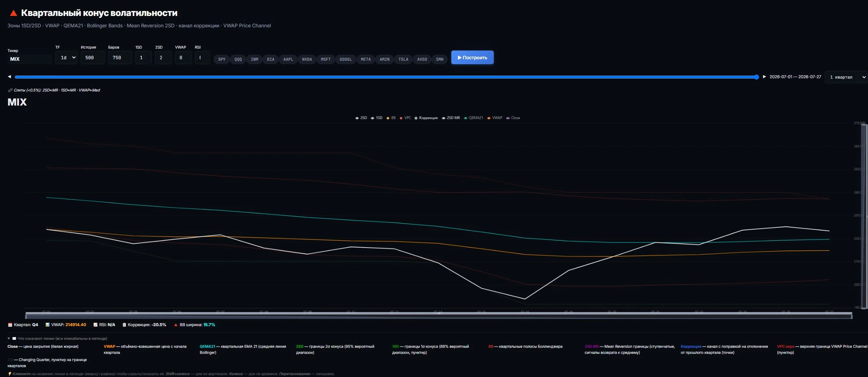The height and width of the screenshot is (377, 868).
Task: Focus the RSI input field
Action: 202,58
